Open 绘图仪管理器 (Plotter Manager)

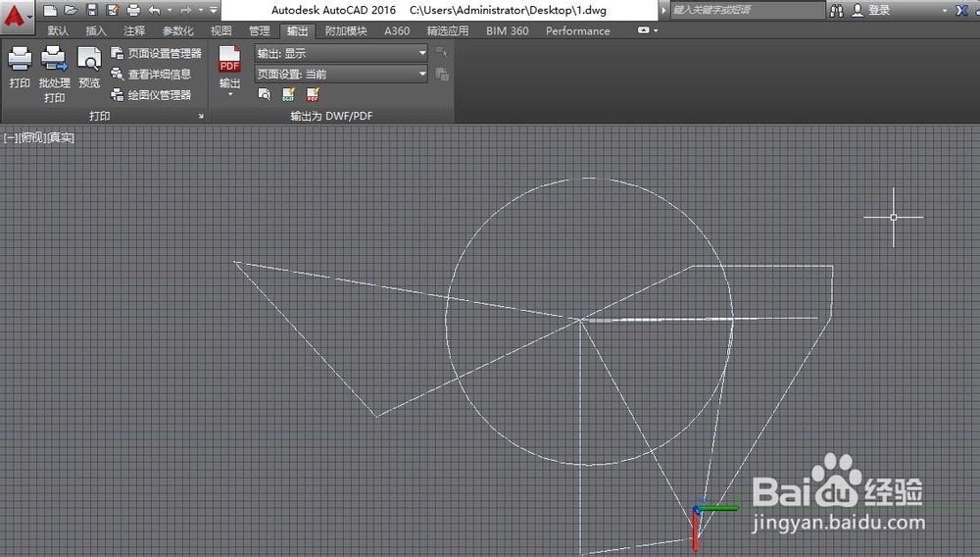tap(151, 95)
